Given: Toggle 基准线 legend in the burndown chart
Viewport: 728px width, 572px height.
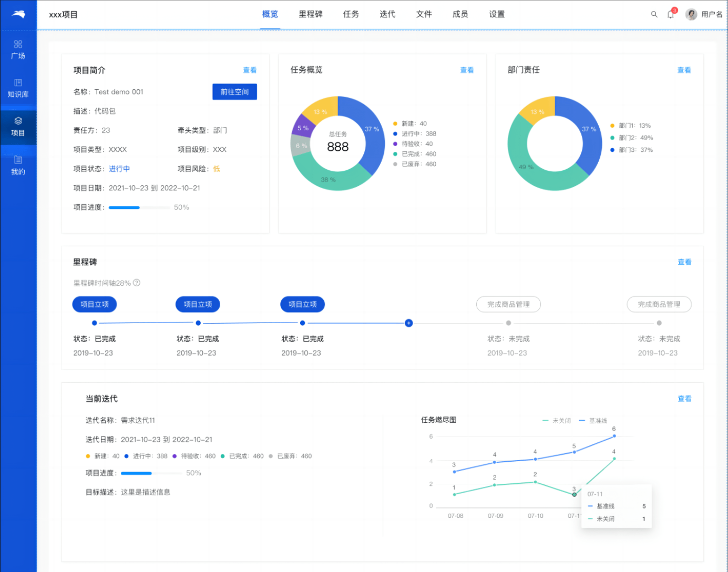Looking at the screenshot, I should click(x=593, y=421).
